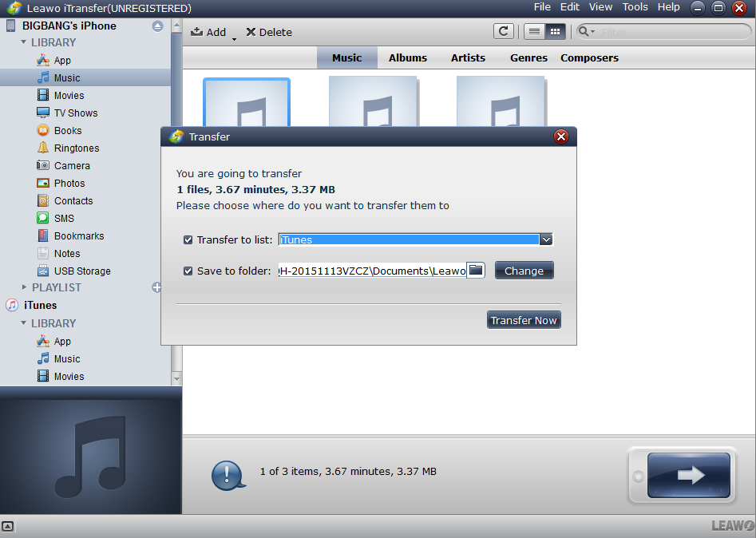Open the Edit menu
The width and height of the screenshot is (756, 538).
569,7
